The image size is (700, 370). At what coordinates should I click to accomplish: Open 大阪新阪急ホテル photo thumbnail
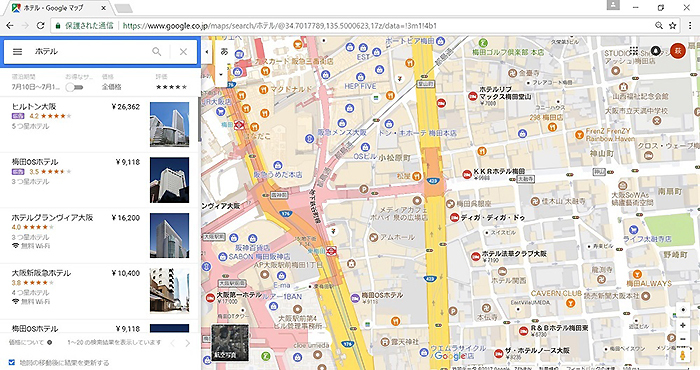[169, 291]
